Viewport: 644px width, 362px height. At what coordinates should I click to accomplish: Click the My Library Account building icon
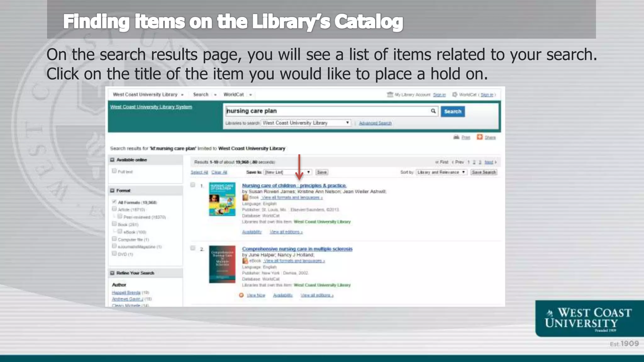(x=390, y=95)
